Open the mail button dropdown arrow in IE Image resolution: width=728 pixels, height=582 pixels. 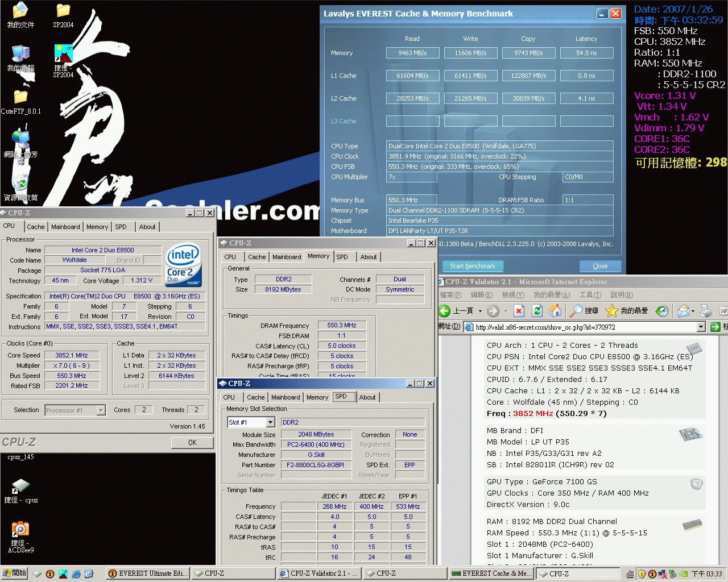[x=693, y=311]
